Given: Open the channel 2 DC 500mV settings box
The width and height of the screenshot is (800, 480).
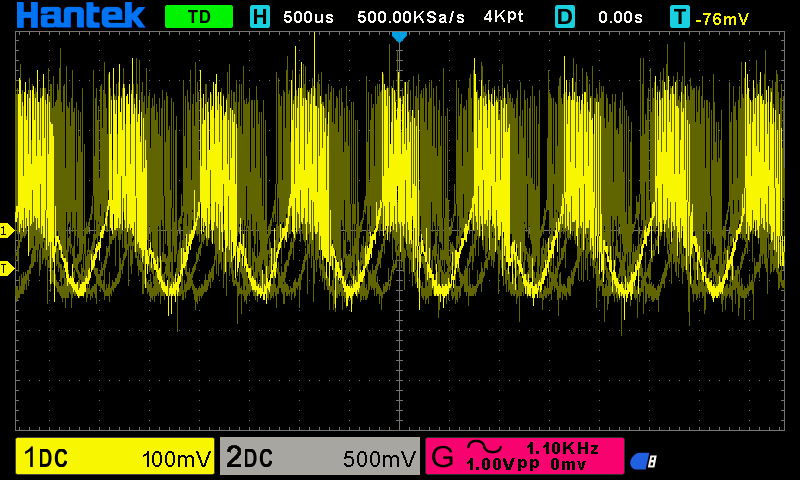Looking at the screenshot, I should point(320,456).
